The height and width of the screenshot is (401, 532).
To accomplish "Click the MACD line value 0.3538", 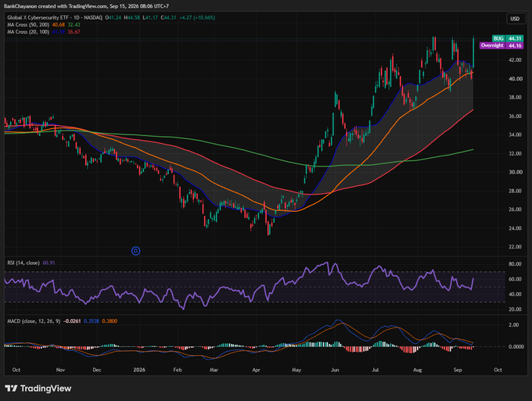I will [92, 321].
